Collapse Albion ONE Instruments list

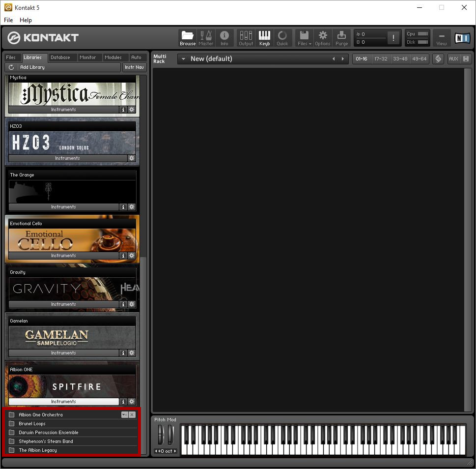[x=63, y=402]
